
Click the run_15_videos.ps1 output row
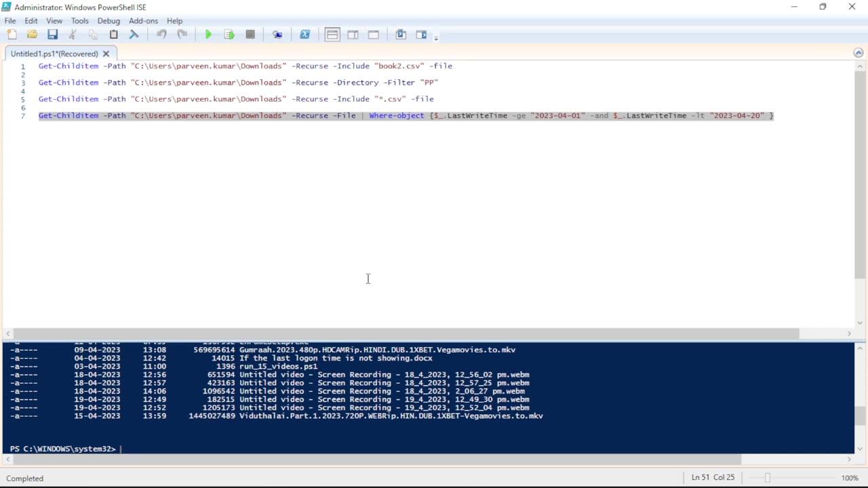point(163,367)
